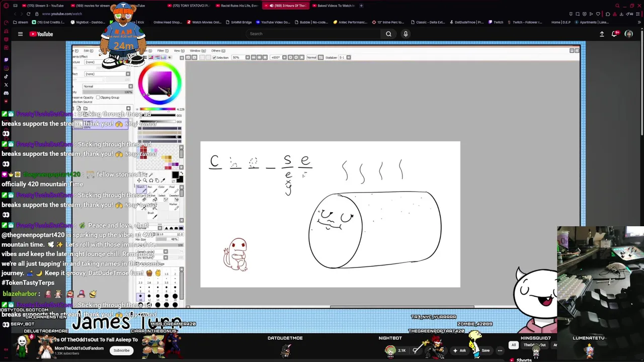Viewport: 644px width, 362px height.
Task: Click the Save button under video
Action: tap(485, 350)
